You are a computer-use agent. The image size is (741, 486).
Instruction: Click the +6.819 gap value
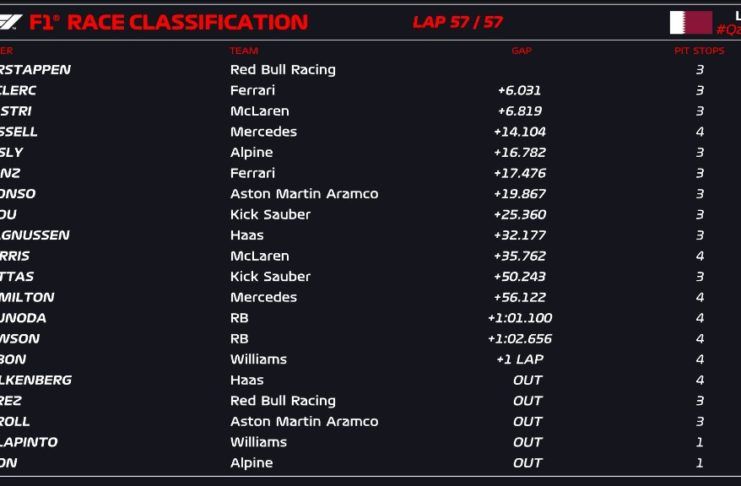coord(520,111)
